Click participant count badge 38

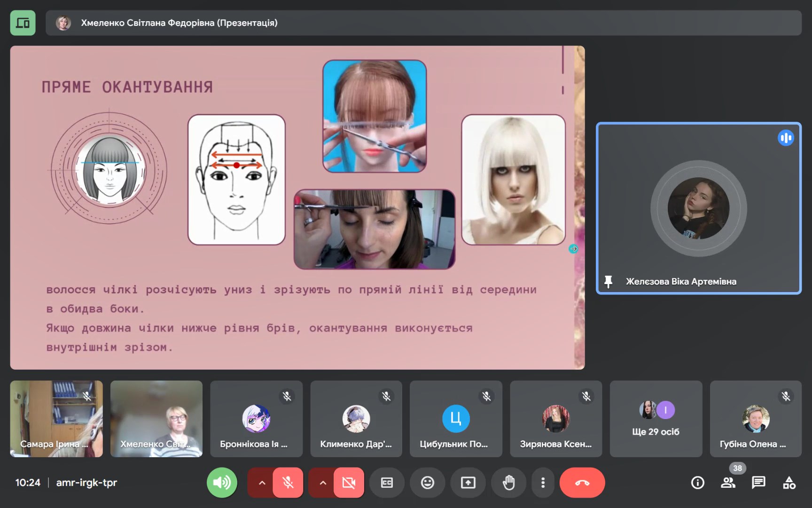737,468
